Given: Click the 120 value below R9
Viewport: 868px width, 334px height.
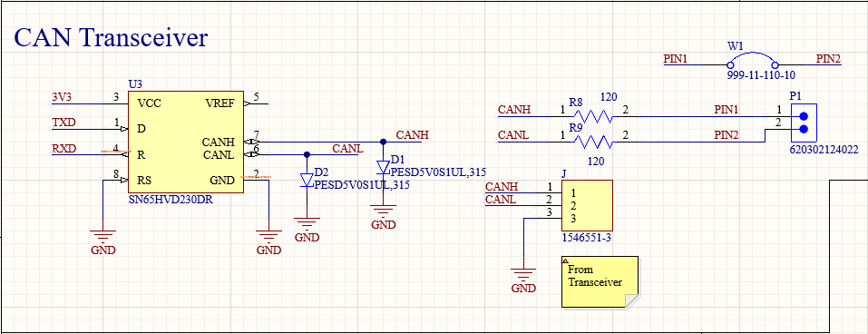Looking at the screenshot, I should pos(596,162).
